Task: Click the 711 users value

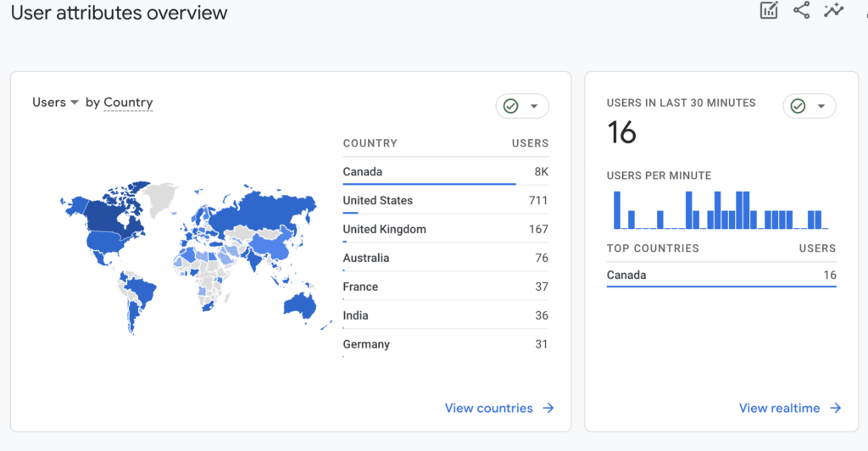Action: (538, 200)
